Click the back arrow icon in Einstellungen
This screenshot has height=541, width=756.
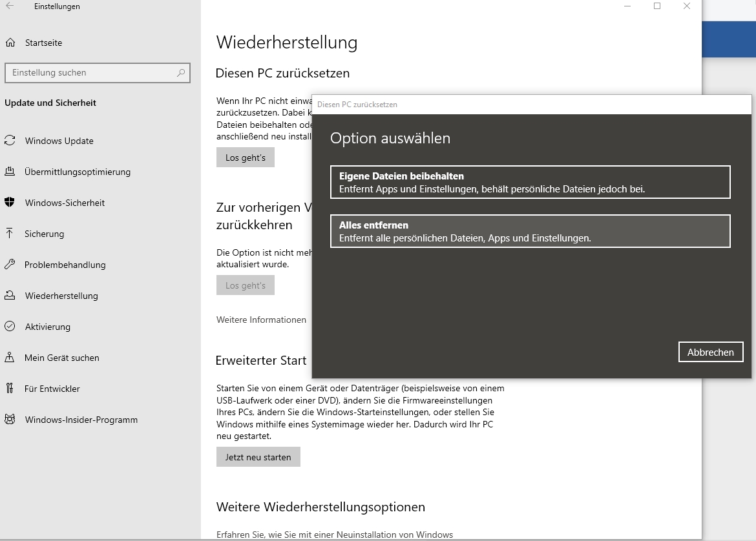tap(10, 6)
